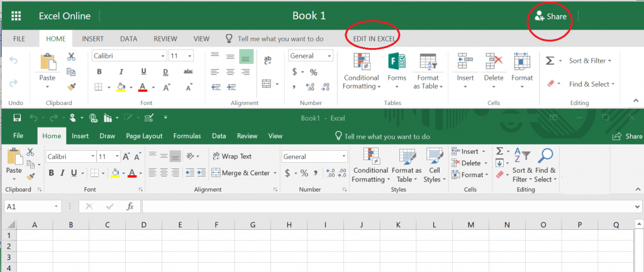Toggle Bold in Excel Online Font group
The width and height of the screenshot is (644, 272).
click(x=99, y=72)
